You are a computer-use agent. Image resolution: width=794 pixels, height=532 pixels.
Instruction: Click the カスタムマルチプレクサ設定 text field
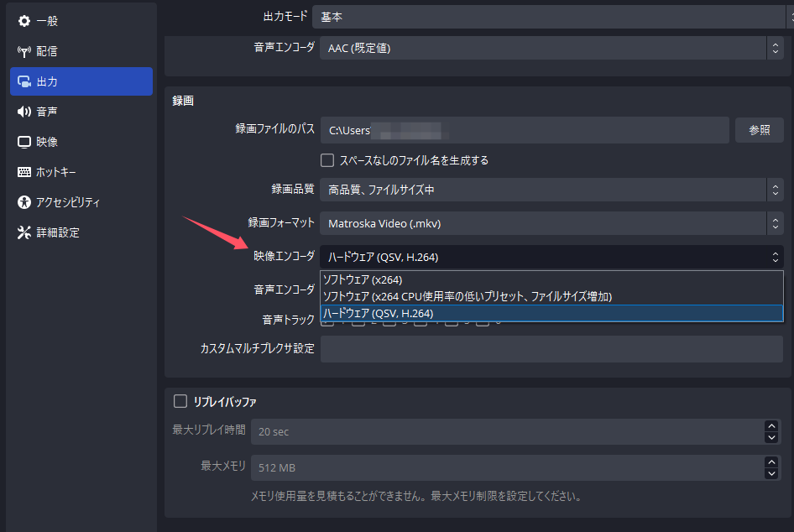[x=551, y=348]
